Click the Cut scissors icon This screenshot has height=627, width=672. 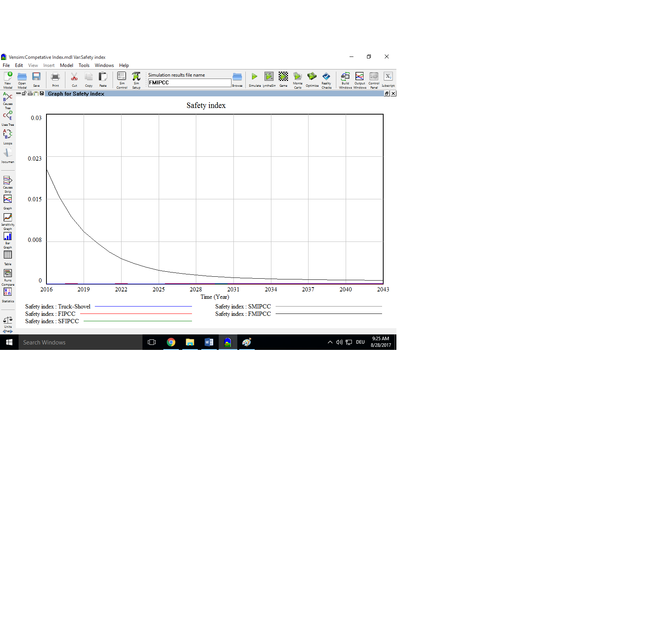click(74, 80)
